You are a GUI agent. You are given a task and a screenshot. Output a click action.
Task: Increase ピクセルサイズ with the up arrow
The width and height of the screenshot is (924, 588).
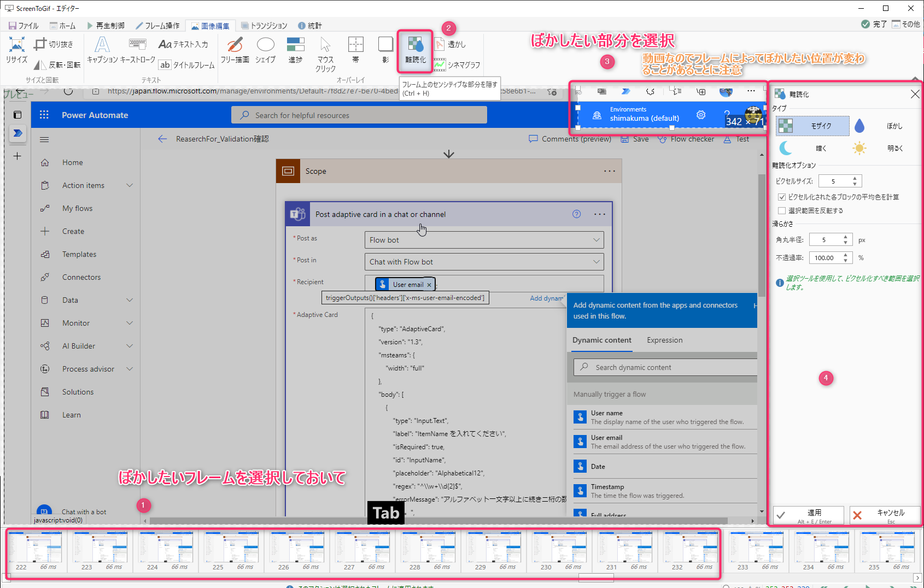pos(855,178)
